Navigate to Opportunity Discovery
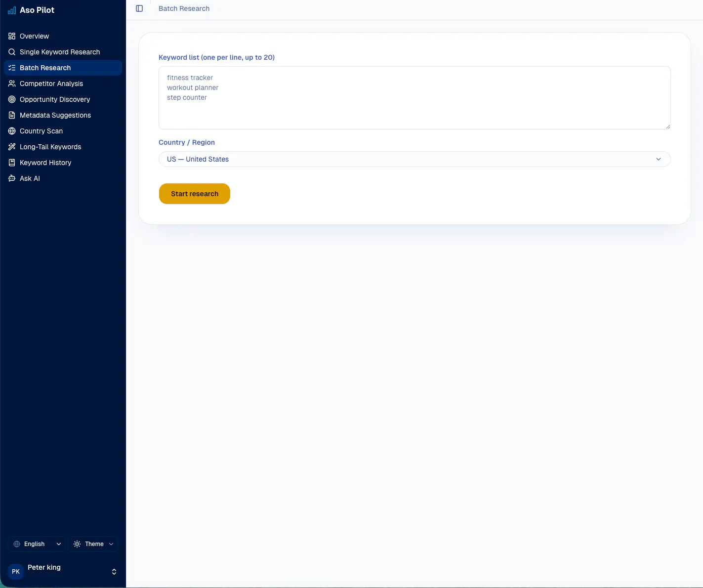 coord(63,99)
